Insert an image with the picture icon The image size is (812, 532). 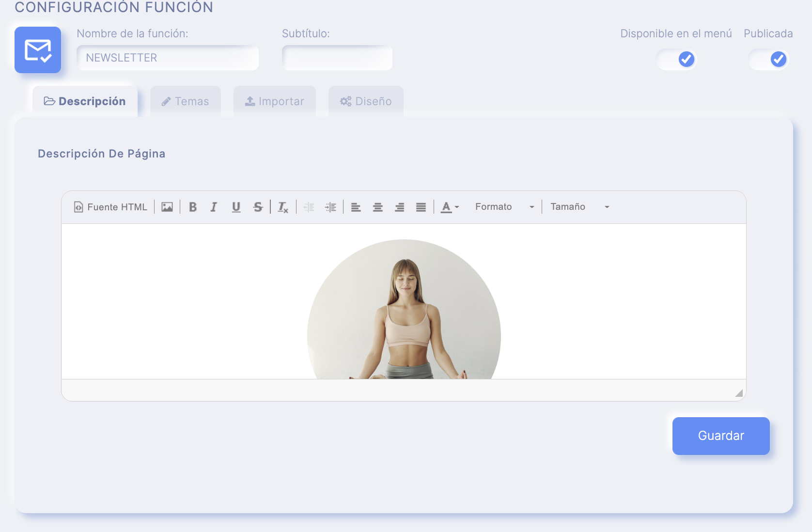tap(167, 207)
